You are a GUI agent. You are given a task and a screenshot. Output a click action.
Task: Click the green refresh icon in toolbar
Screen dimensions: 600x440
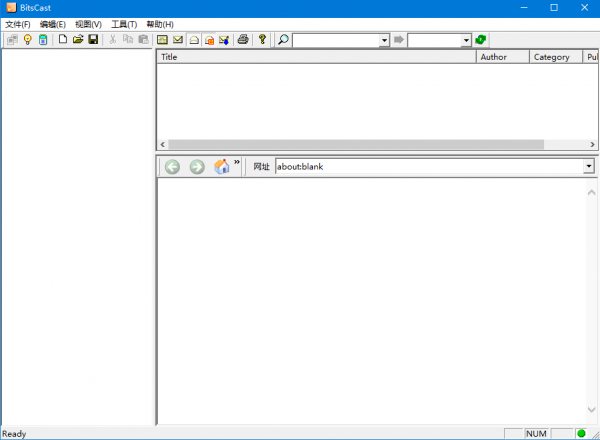coord(481,39)
